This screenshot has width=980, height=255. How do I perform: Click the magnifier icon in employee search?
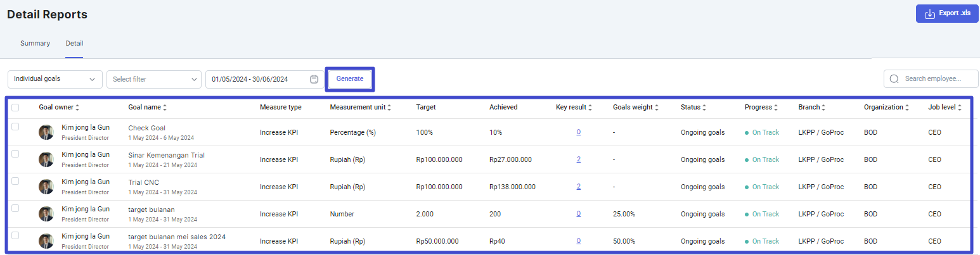(x=894, y=79)
